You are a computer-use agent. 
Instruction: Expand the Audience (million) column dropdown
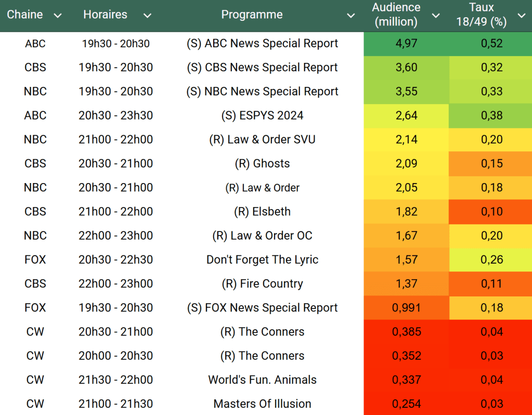point(436,16)
